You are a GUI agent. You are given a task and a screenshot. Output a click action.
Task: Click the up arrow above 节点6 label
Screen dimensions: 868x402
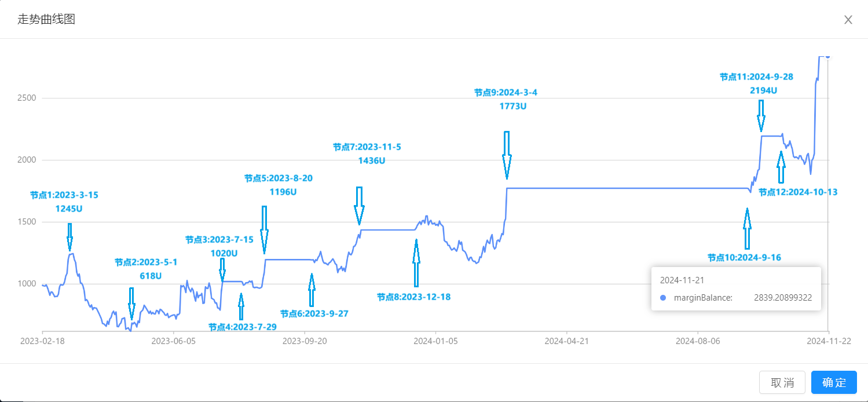pyautogui.click(x=312, y=290)
